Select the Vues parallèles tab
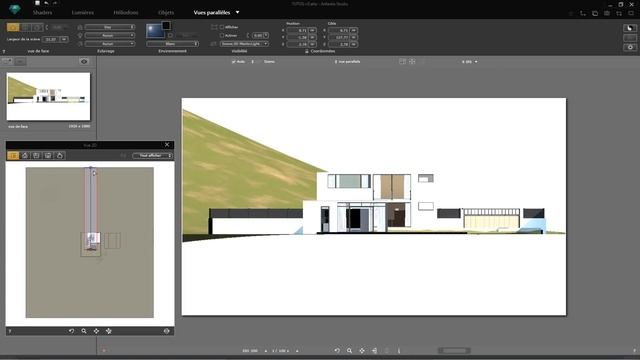This screenshot has height=360, width=640. [x=212, y=13]
